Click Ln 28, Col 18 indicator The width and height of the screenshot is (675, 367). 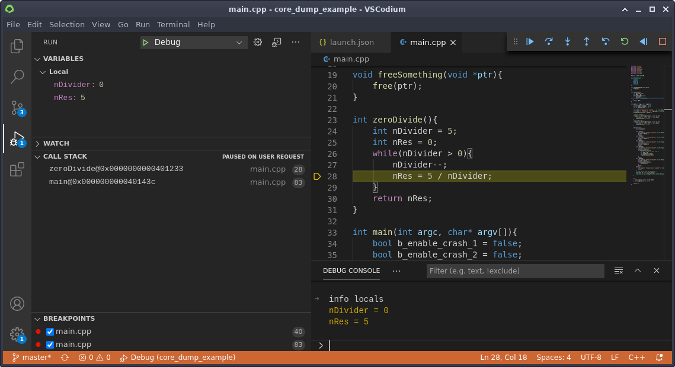pyautogui.click(x=504, y=358)
